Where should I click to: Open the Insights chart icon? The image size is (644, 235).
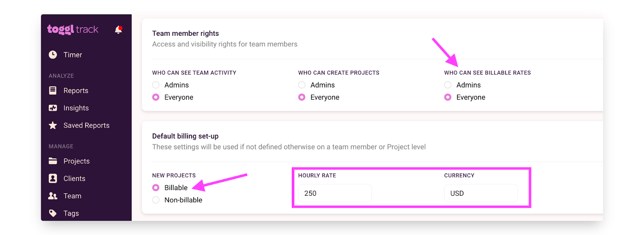pyautogui.click(x=53, y=108)
